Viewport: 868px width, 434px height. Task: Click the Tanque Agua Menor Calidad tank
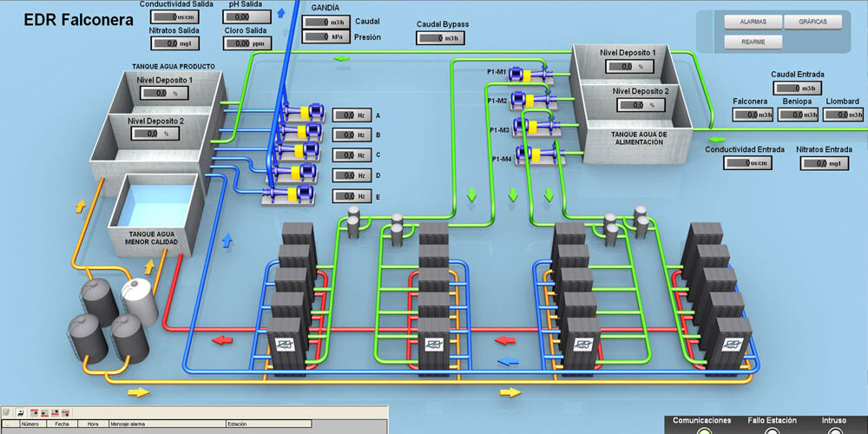click(x=155, y=207)
